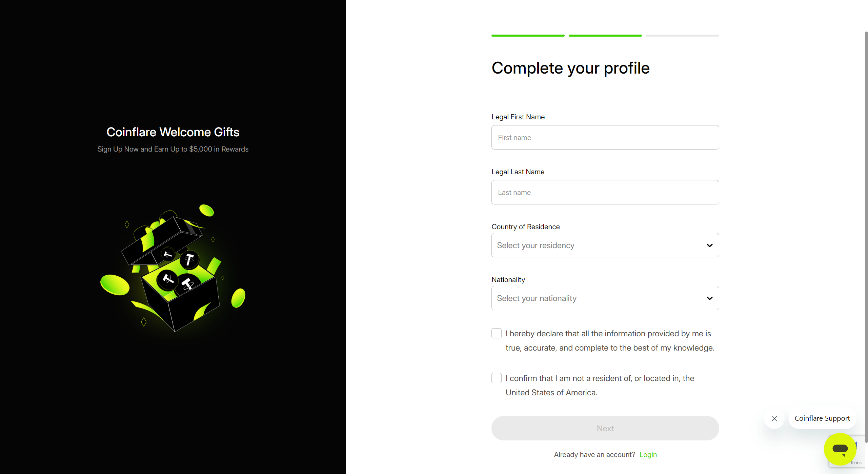Dismiss the Coinflare Support popup with X
Screen dimensions: 868x474
coord(774,419)
